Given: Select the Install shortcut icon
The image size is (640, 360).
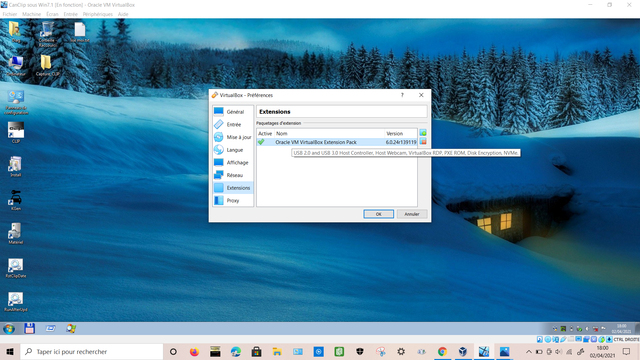Looking at the screenshot, I should (16, 166).
